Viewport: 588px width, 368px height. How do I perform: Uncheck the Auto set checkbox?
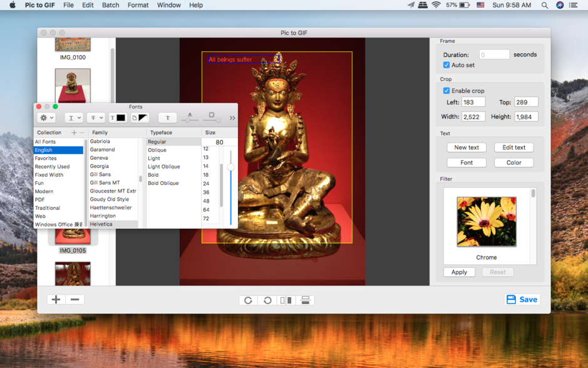(446, 65)
